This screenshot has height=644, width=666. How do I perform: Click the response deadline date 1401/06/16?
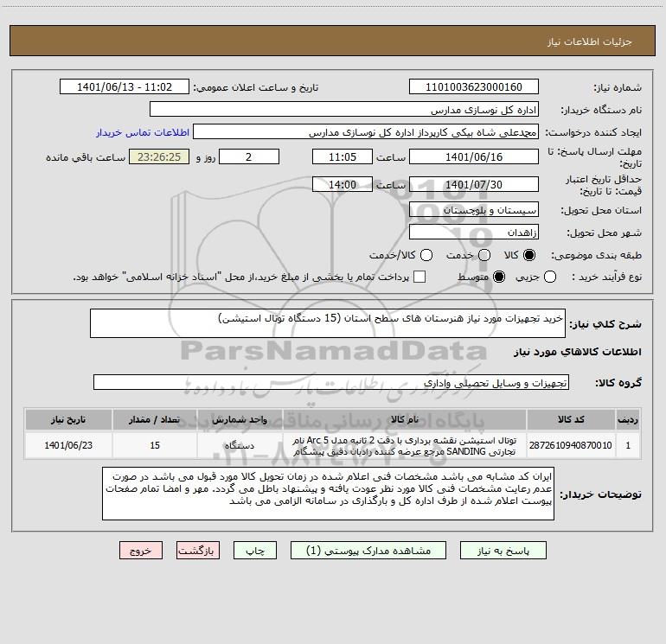474,156
